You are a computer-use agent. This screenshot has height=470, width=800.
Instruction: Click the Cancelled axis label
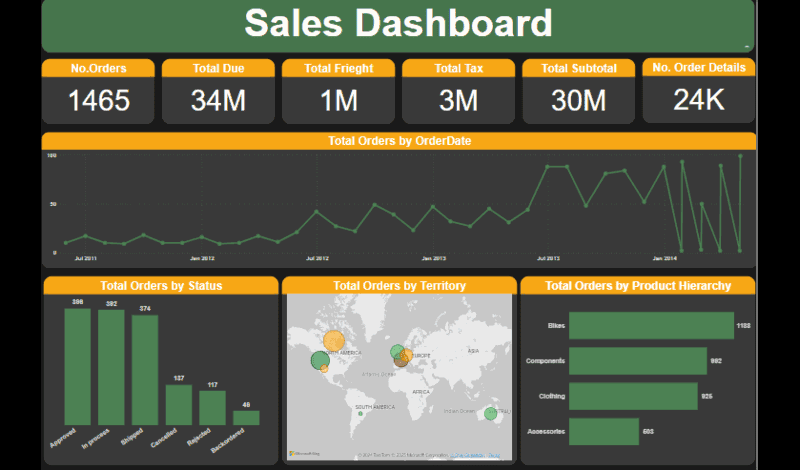pos(164,438)
